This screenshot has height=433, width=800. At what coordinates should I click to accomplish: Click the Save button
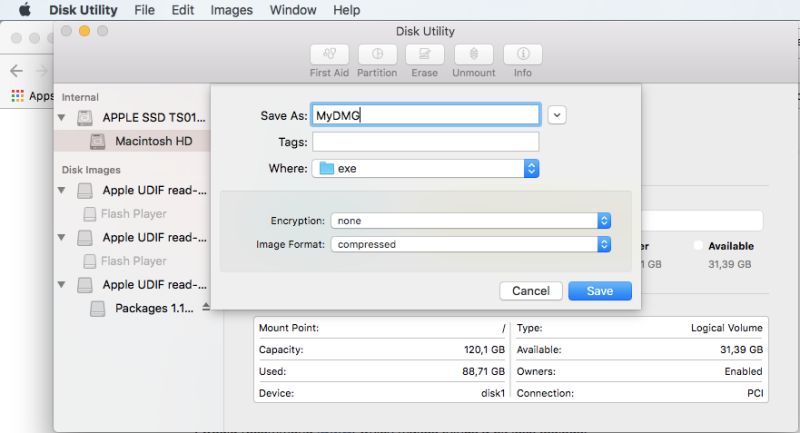(x=600, y=291)
